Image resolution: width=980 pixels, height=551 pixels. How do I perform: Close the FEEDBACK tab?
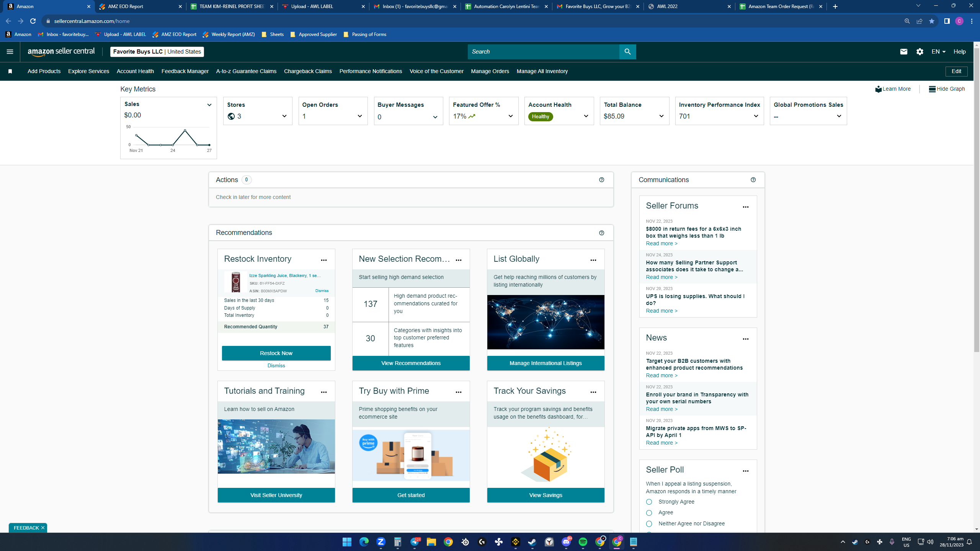(43, 528)
